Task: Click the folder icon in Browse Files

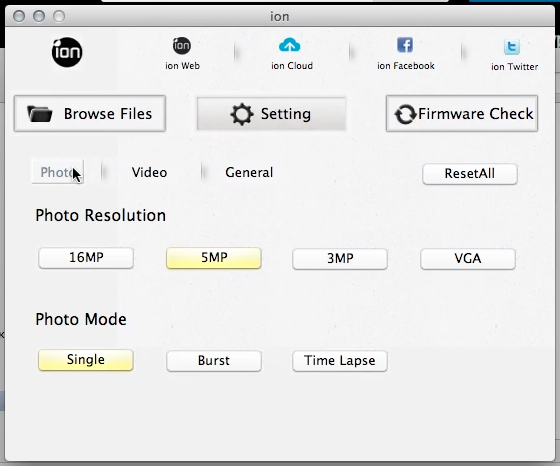Action: tap(40, 114)
